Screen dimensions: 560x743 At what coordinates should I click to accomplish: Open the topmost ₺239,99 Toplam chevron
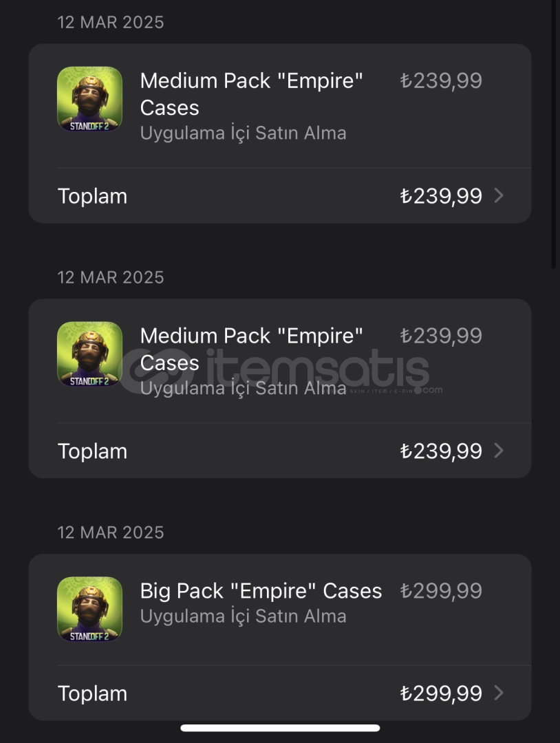pos(498,195)
